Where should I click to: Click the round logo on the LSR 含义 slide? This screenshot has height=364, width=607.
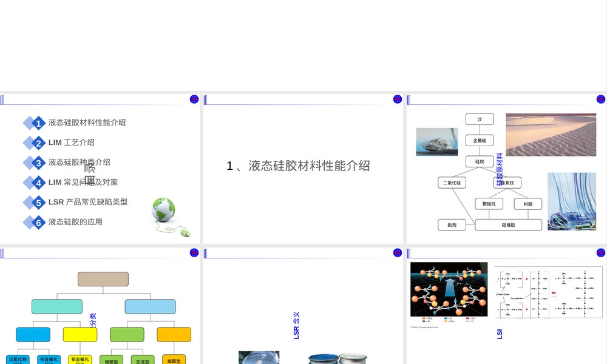point(398,252)
